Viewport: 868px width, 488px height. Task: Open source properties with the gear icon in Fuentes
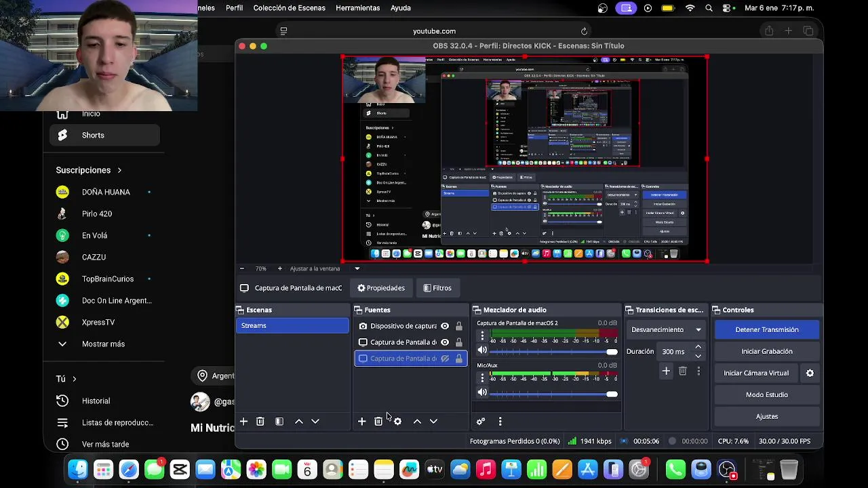(397, 422)
